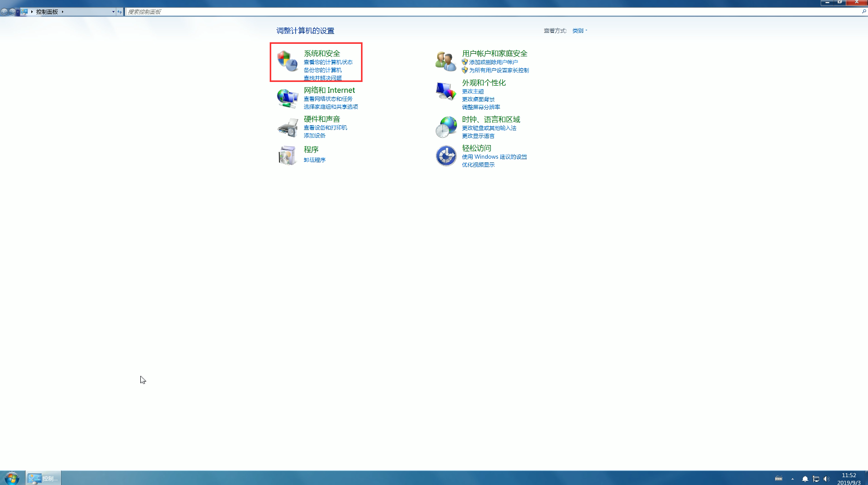
Task: Open the volume speaker tray icon
Action: [826, 479]
